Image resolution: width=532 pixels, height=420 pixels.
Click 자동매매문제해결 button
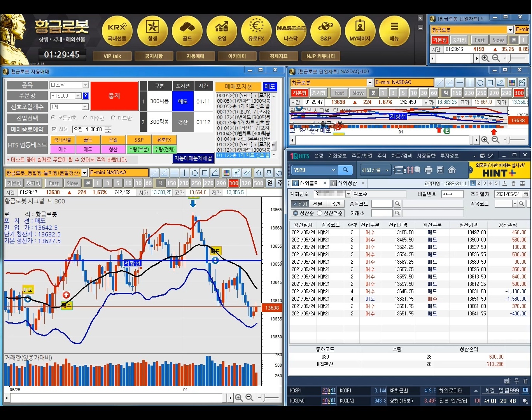193,158
